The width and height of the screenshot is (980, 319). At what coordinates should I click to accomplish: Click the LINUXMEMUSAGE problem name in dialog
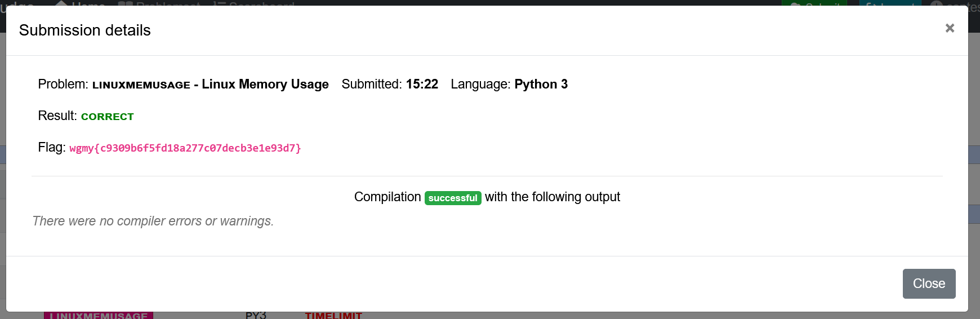point(141,85)
